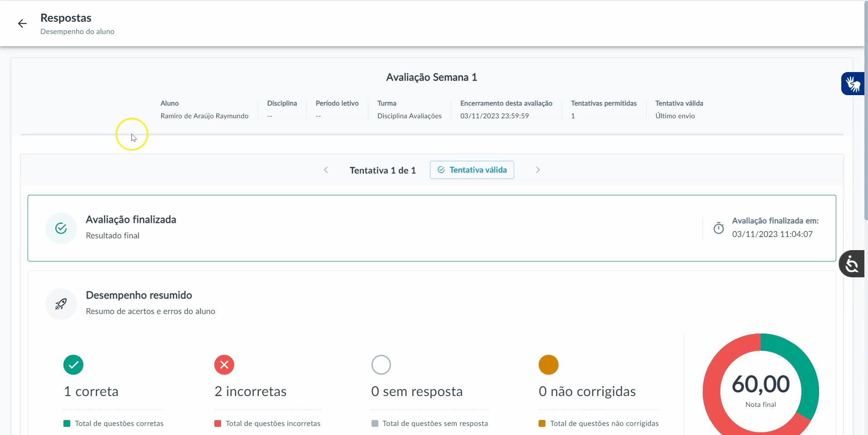Image resolution: width=868 pixels, height=435 pixels.
Task: Go back using the arrow icon
Action: tap(22, 24)
